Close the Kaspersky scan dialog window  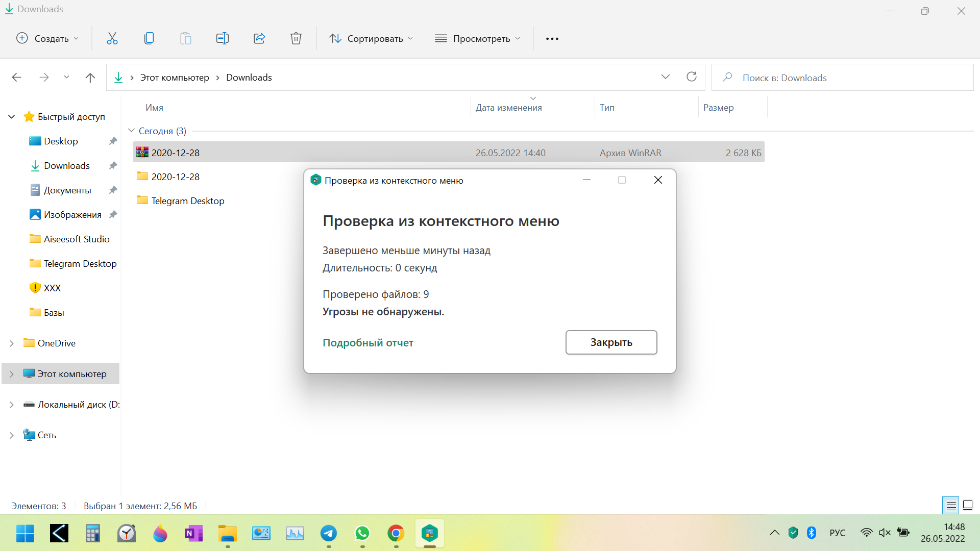click(x=658, y=180)
